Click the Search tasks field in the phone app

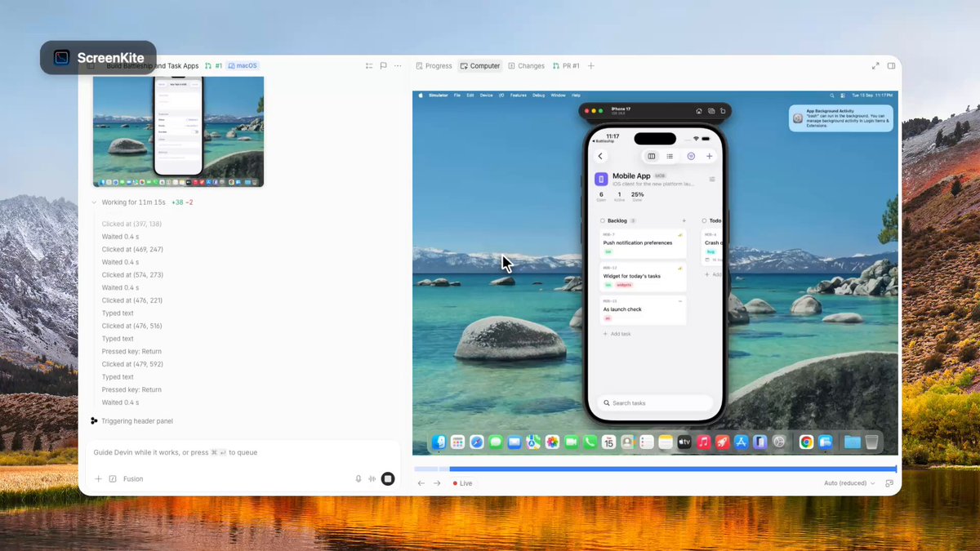655,402
